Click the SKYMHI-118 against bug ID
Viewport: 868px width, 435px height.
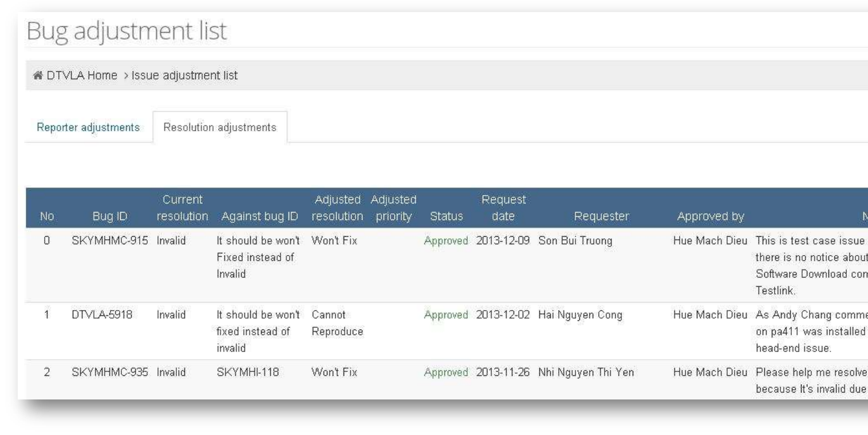[249, 373]
